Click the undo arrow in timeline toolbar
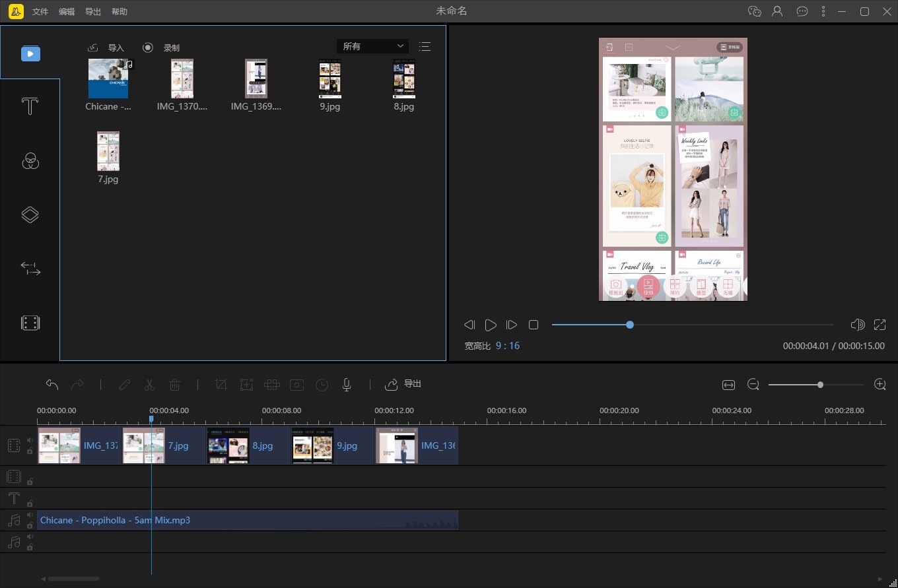The image size is (898, 588). pos(52,385)
